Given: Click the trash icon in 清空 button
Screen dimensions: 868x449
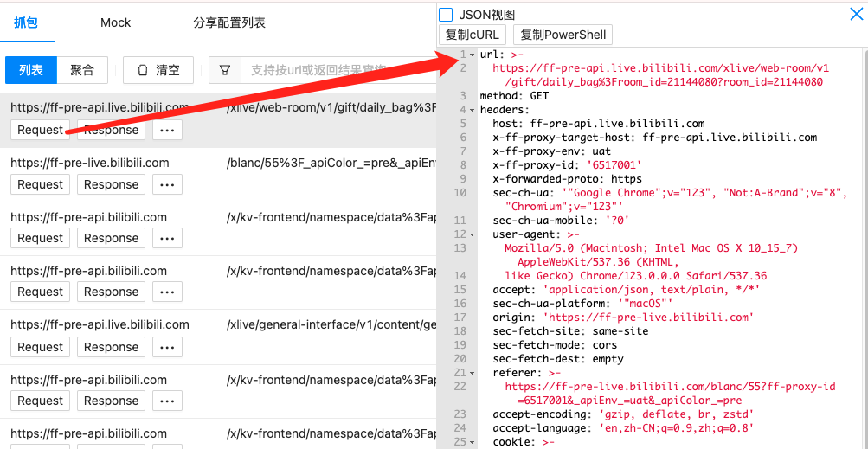Looking at the screenshot, I should [x=143, y=70].
